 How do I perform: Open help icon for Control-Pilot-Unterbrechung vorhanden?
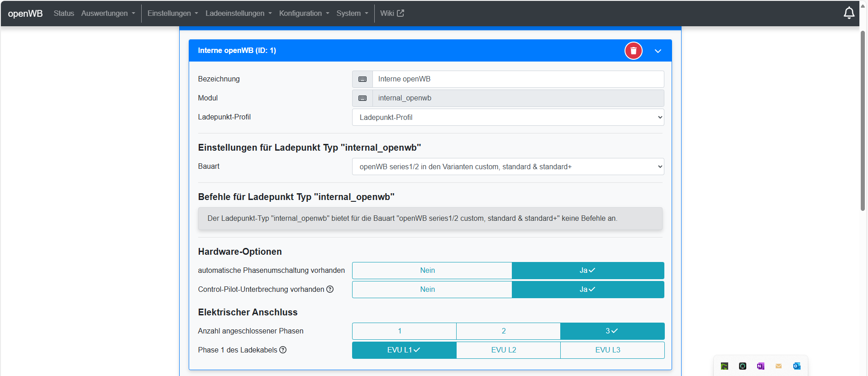tap(330, 289)
